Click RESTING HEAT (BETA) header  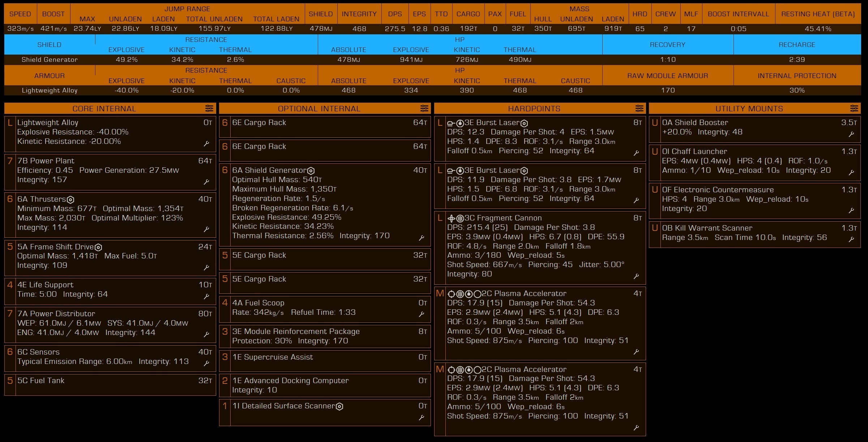coord(818,14)
